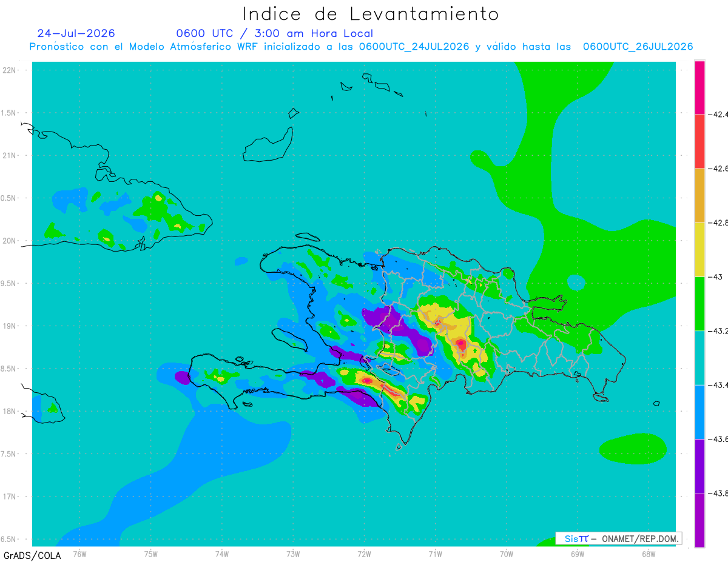Click the '76W' longitude label

79,554
